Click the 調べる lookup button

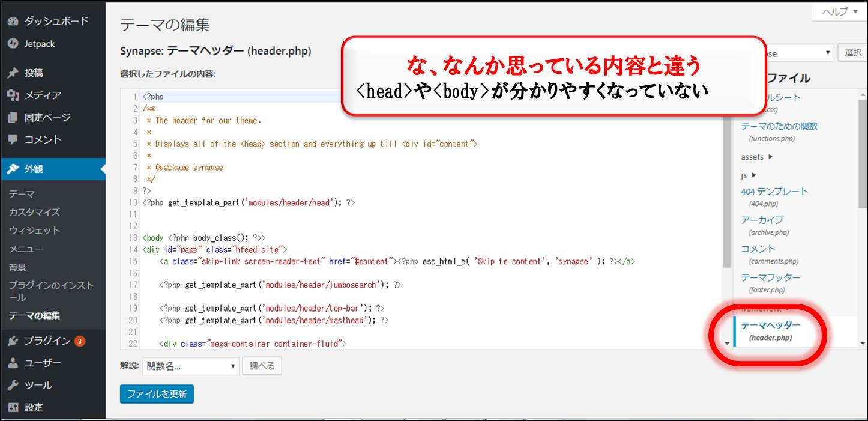(262, 366)
